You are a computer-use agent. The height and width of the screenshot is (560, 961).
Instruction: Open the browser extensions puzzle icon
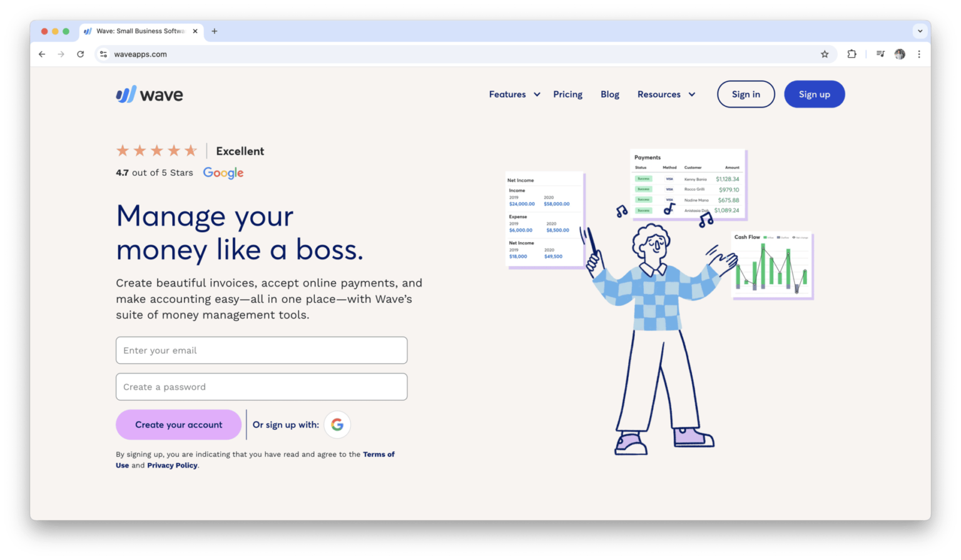pos(852,54)
